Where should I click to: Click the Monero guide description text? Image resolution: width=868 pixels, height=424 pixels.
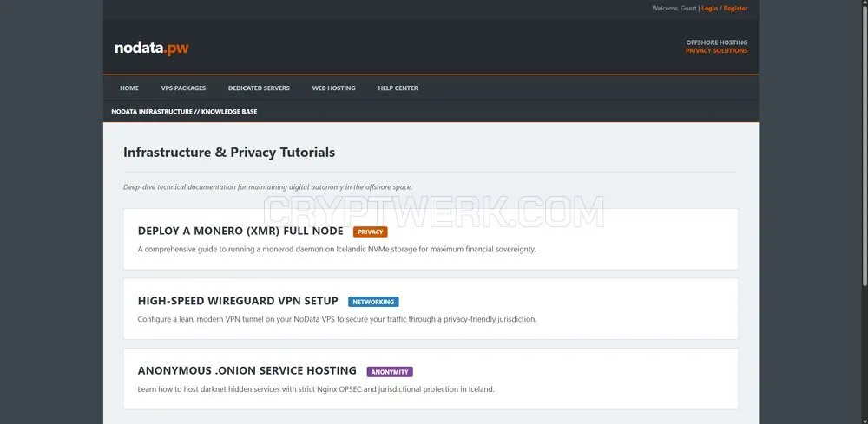coord(337,250)
